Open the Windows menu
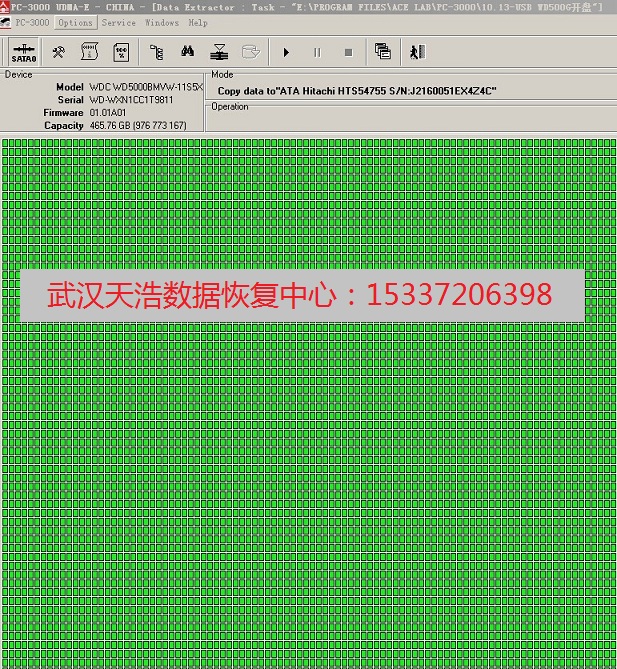The width and height of the screenshot is (617, 669). [162, 23]
